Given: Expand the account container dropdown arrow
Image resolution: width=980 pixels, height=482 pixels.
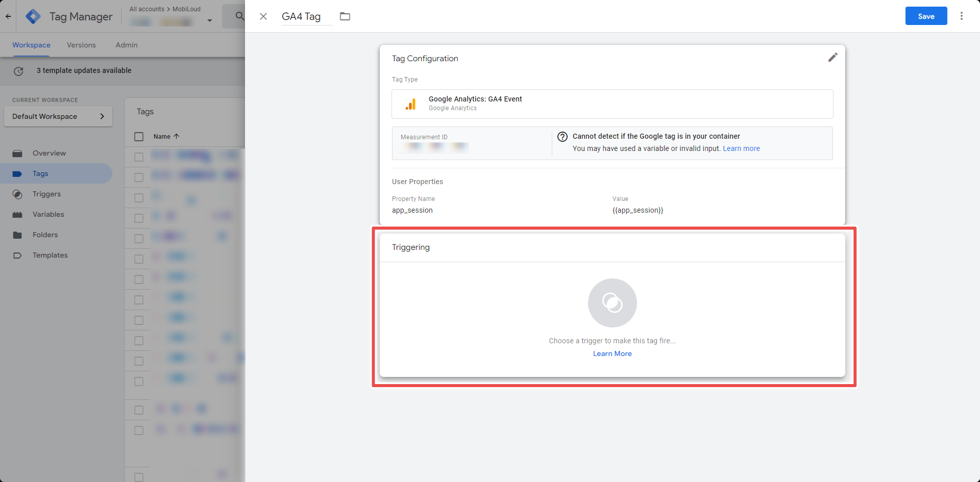Looking at the screenshot, I should (209, 21).
